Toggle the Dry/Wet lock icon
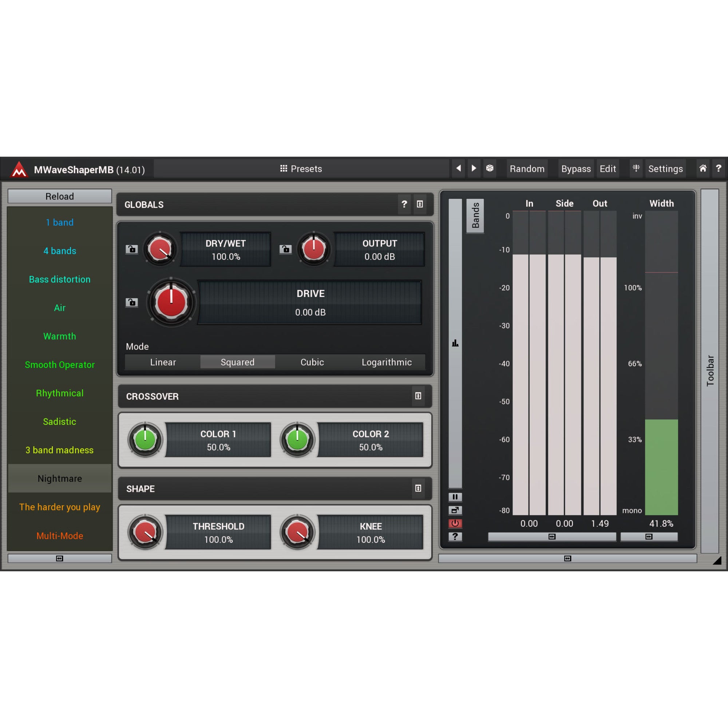Viewport: 728px width, 728px height. pyautogui.click(x=132, y=249)
